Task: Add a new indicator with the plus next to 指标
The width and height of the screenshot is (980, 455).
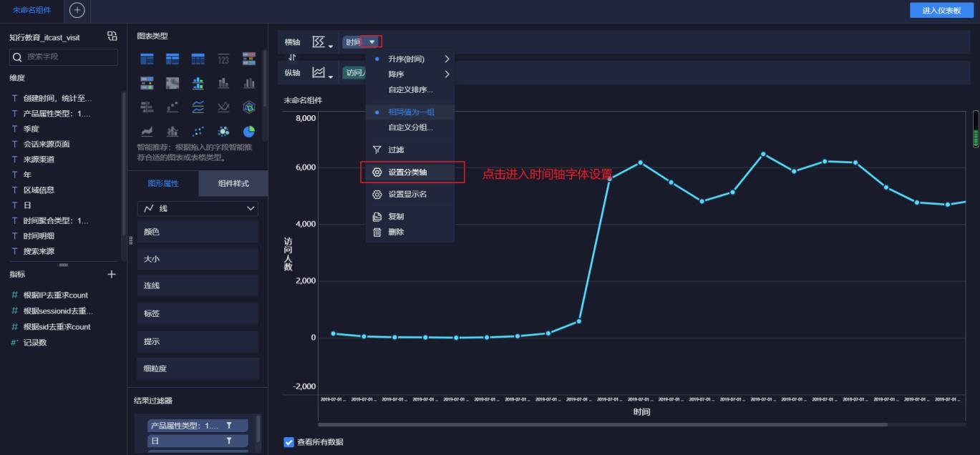Action: (112, 274)
